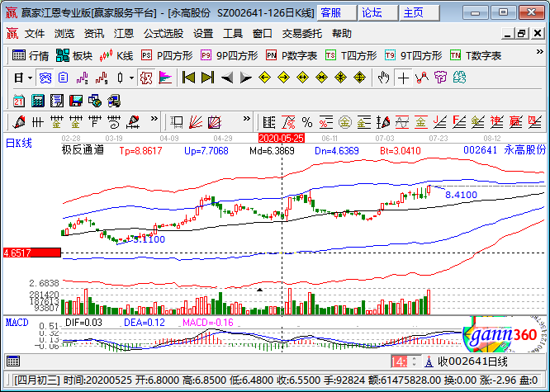Click the yellow diamond right-arrow icon
The image size is (550, 392).
pos(283,78)
